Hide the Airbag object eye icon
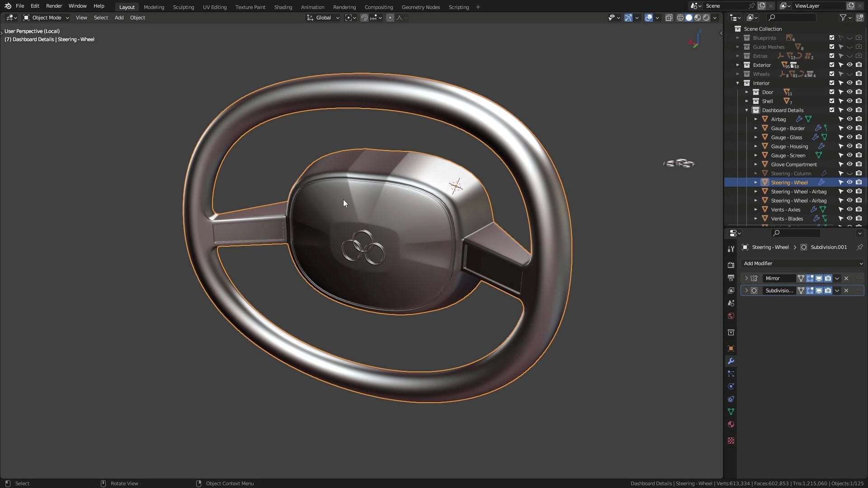The height and width of the screenshot is (488, 868). pyautogui.click(x=850, y=119)
